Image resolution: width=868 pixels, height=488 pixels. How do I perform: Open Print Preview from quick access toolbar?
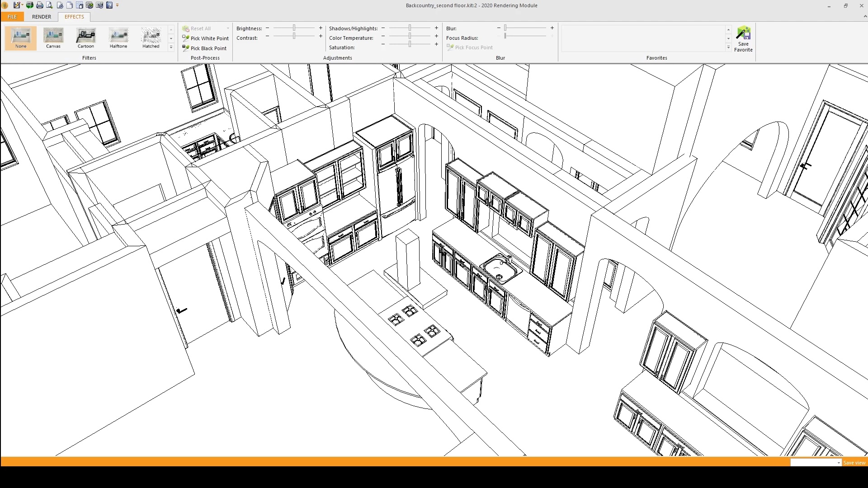tap(49, 5)
